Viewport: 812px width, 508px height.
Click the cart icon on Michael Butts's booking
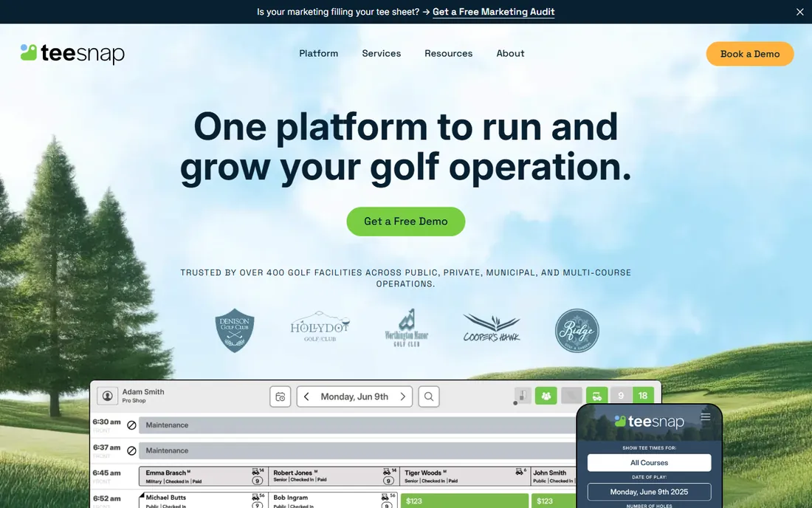pyautogui.click(x=256, y=497)
